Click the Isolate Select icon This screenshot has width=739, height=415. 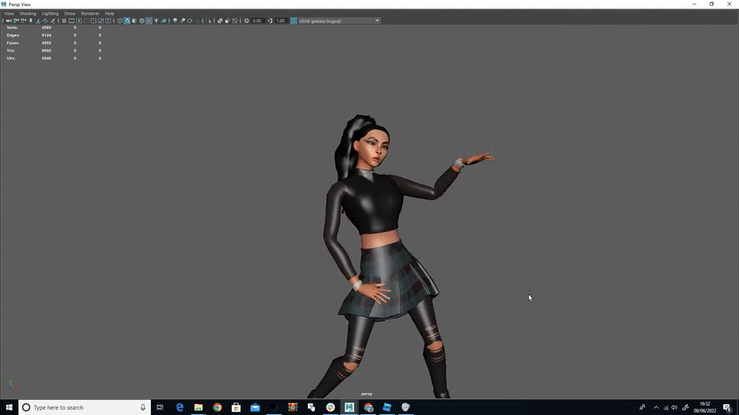click(x=208, y=21)
